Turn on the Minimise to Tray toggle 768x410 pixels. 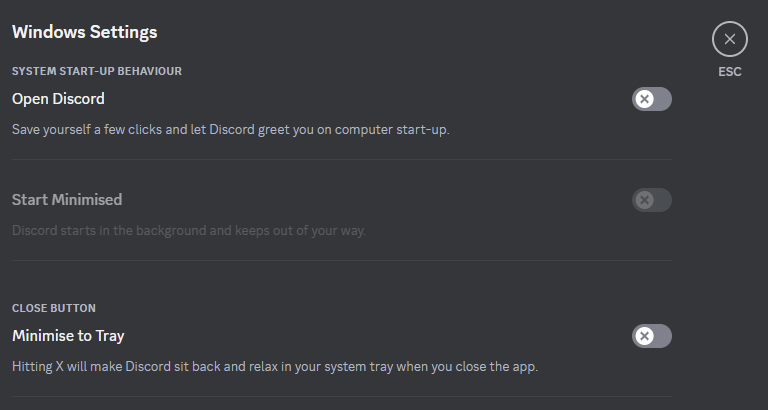click(x=652, y=336)
